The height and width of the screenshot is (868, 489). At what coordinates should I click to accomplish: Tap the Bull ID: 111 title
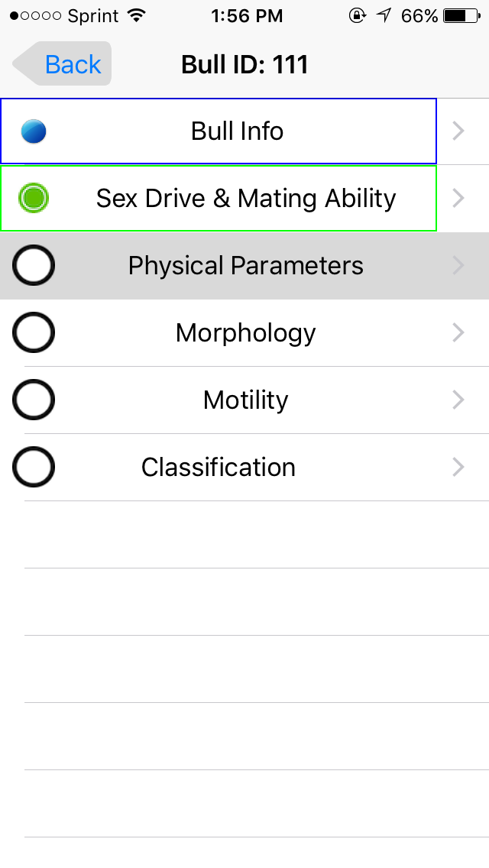coord(244,64)
